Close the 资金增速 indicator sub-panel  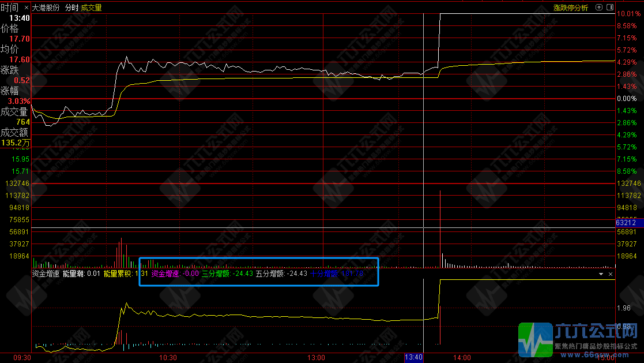point(611,274)
